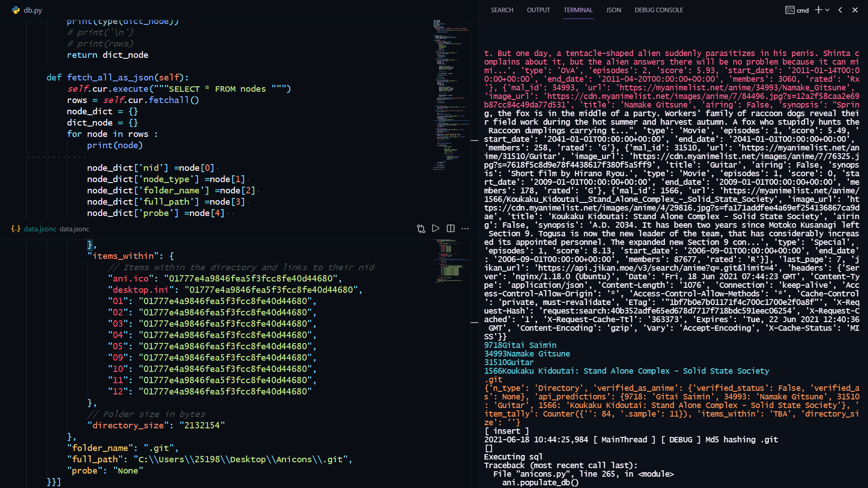Open More Actions ellipsis in editor toolbar

pos(465,229)
